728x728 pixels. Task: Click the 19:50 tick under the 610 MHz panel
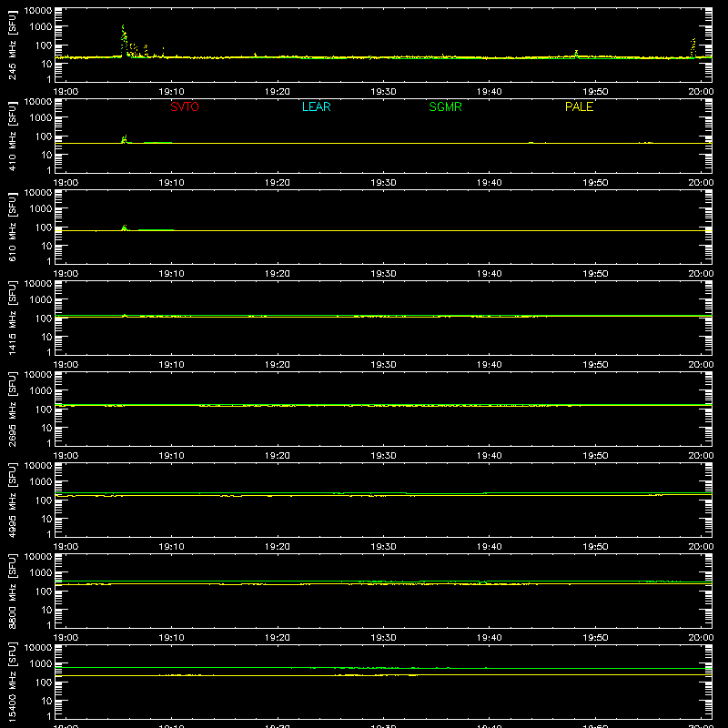click(x=595, y=274)
